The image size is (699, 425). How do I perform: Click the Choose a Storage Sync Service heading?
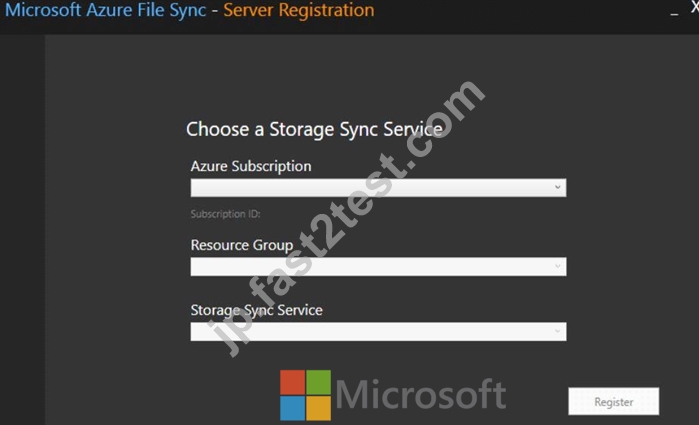(x=314, y=130)
